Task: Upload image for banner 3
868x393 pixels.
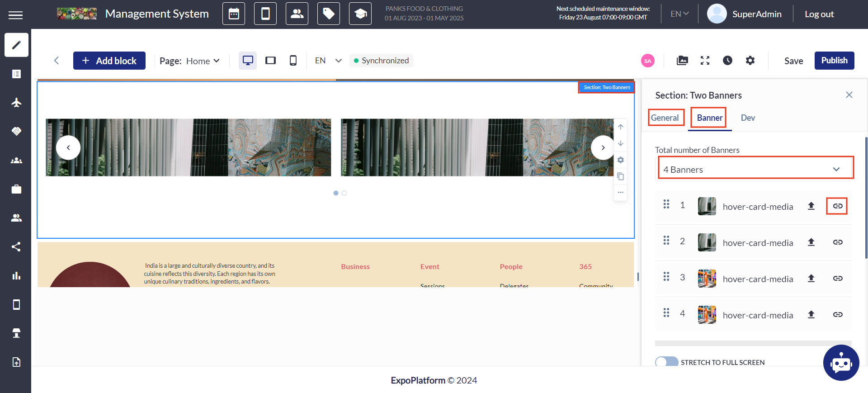Action: pyautogui.click(x=811, y=279)
